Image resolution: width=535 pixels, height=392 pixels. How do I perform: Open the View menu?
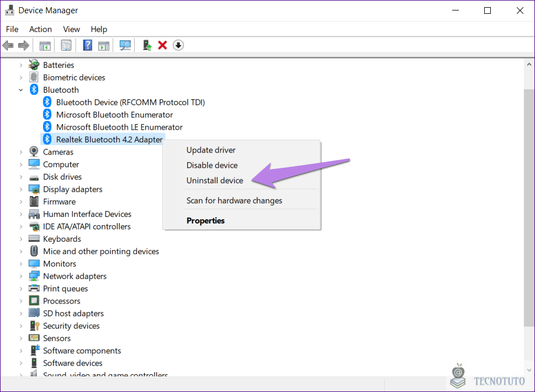[71, 29]
